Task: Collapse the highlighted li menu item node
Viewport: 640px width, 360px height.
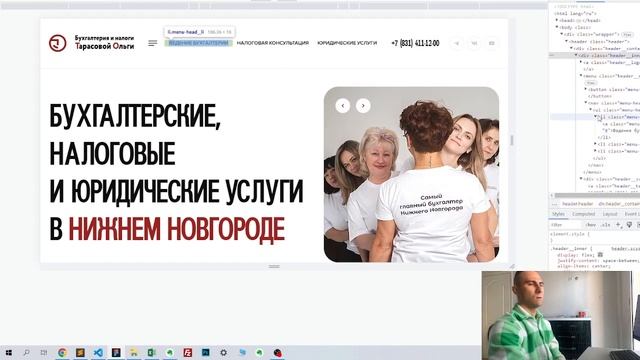Action: coord(596,117)
